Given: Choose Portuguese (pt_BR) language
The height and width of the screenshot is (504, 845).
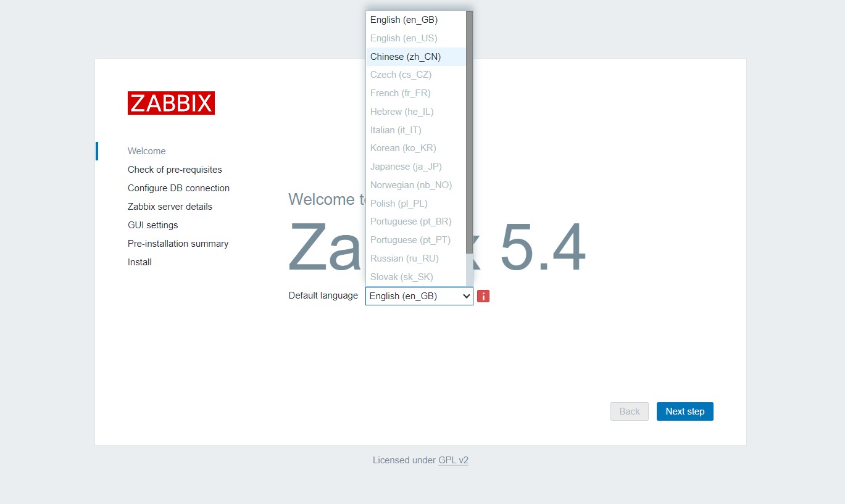Looking at the screenshot, I should tap(416, 221).
